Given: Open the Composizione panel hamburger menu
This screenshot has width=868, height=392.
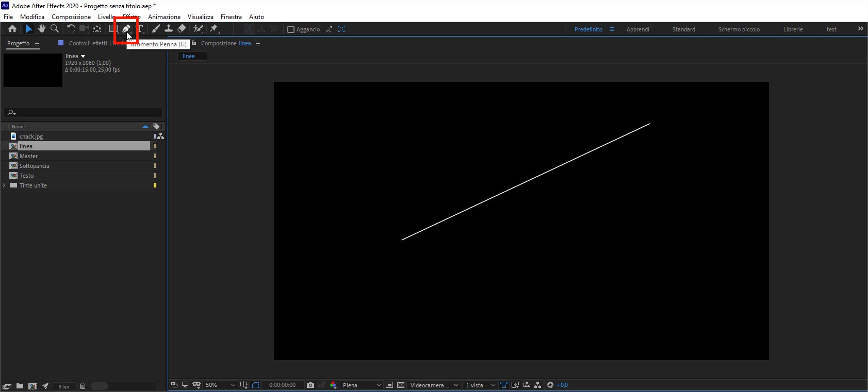Looking at the screenshot, I should tap(258, 43).
